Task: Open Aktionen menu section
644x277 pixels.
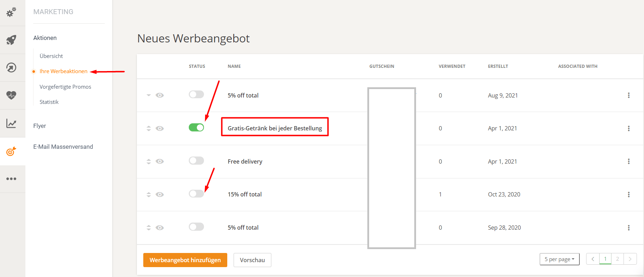Action: (45, 38)
